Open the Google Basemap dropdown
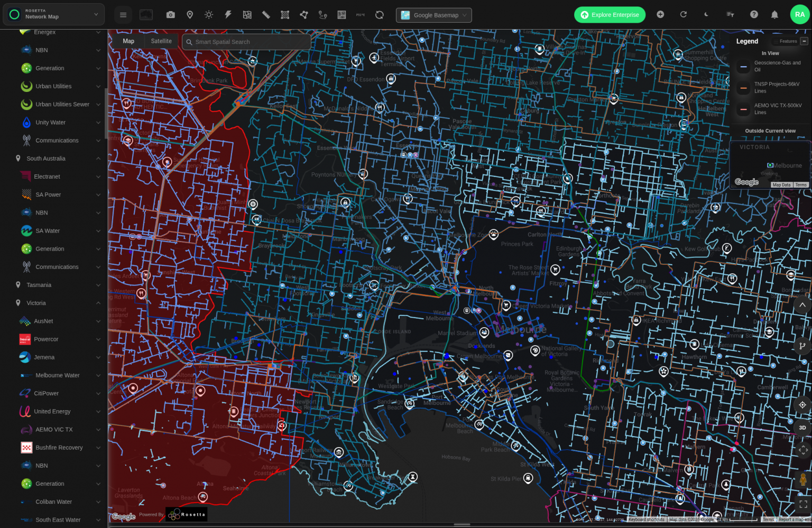 coord(433,15)
